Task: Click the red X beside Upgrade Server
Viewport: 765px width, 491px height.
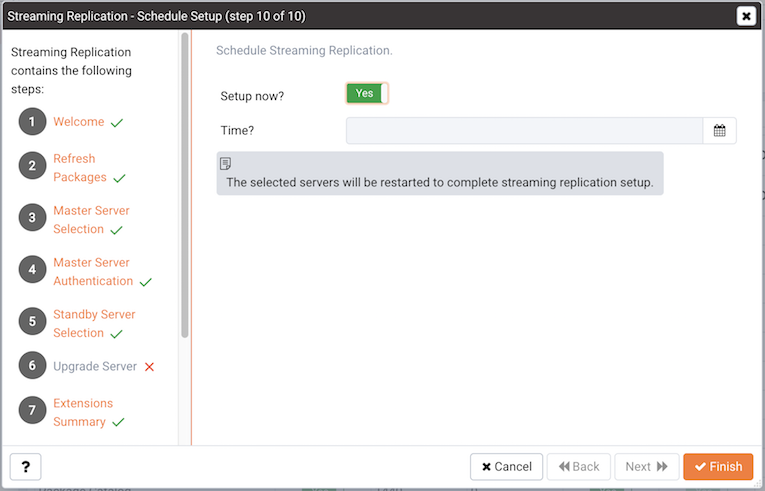Action: click(x=149, y=367)
